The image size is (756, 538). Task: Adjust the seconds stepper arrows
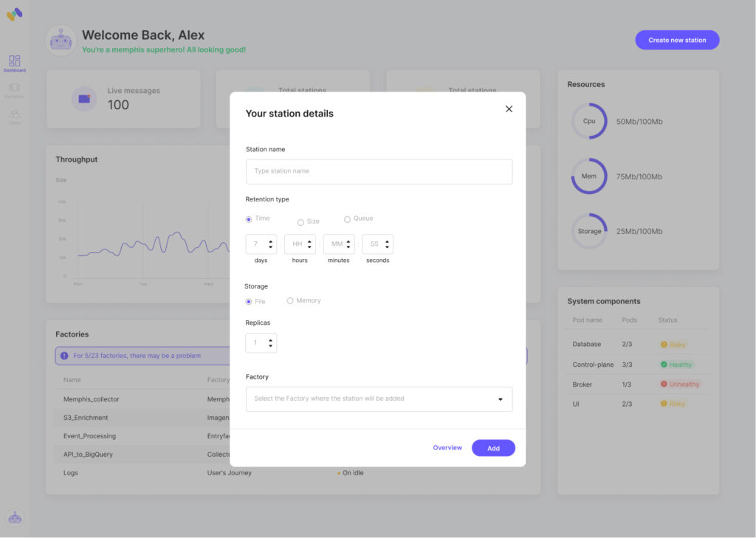click(x=387, y=244)
